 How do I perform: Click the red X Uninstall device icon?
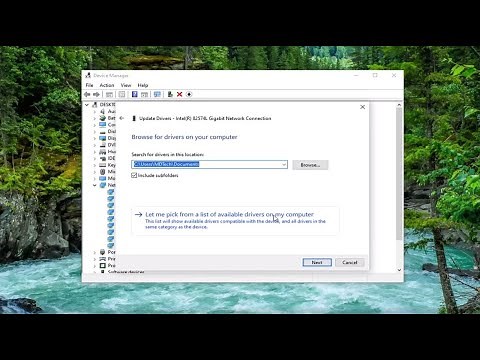[179, 94]
